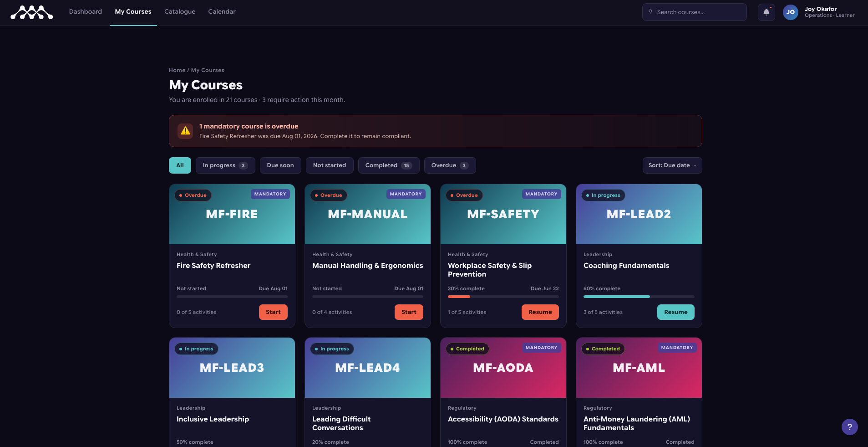The image size is (868, 447).
Task: Filter by Overdue courses
Action: pyautogui.click(x=450, y=165)
